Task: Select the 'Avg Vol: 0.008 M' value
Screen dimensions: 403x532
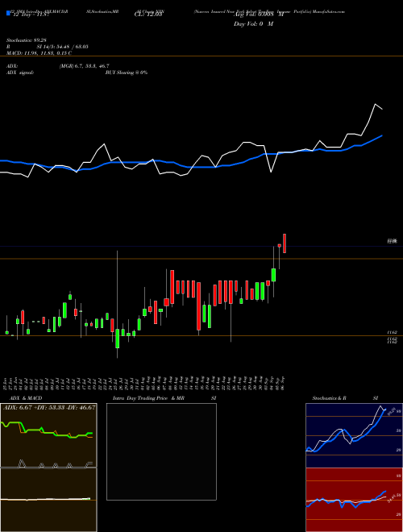Action: point(259,15)
